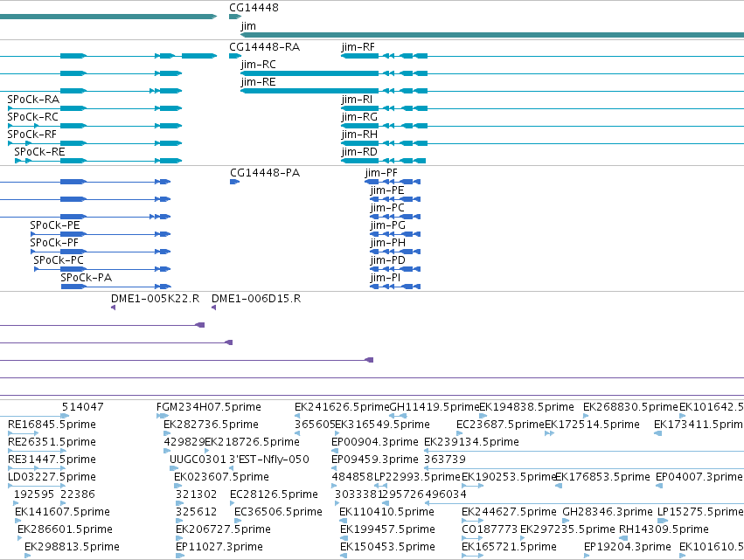Select the LD03227.5prime EST label
The width and height of the screenshot is (744, 560).
(52, 478)
